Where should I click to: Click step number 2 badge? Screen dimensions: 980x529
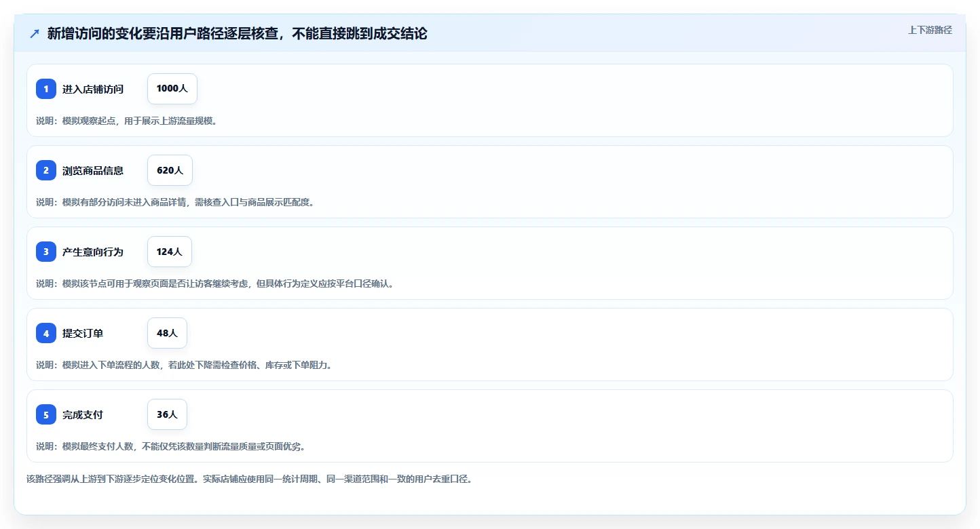pos(46,170)
